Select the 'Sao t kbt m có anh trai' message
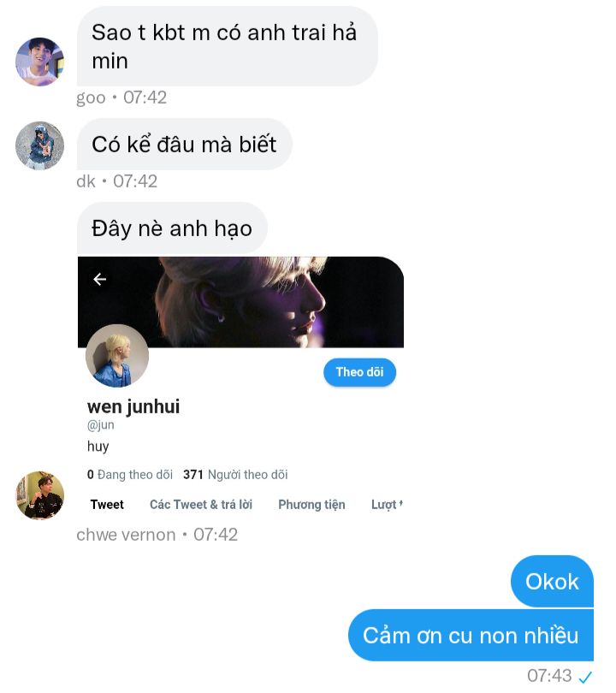This screenshot has width=616, height=693. click(227, 46)
